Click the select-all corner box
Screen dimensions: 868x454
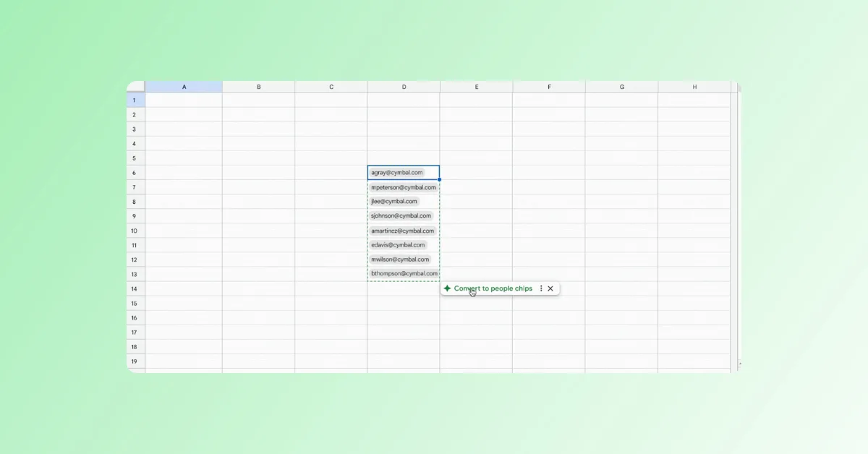point(136,87)
